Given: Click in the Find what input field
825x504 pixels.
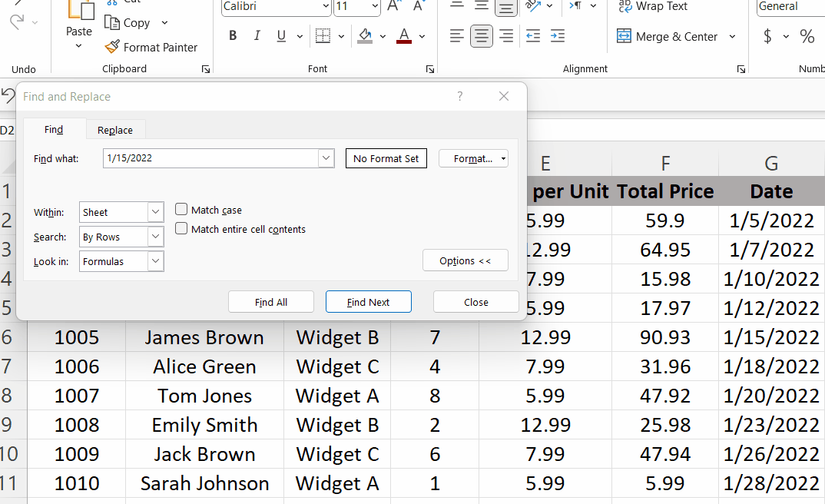Looking at the screenshot, I should 211,157.
